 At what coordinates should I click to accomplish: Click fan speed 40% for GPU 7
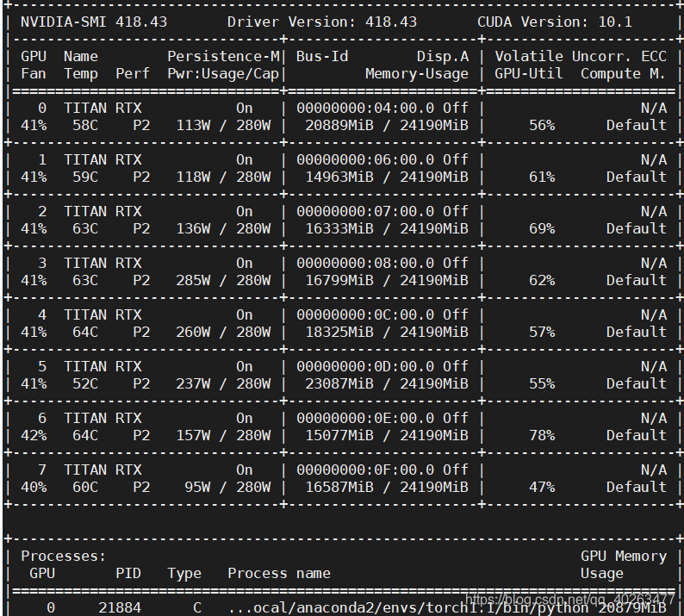(x=34, y=487)
